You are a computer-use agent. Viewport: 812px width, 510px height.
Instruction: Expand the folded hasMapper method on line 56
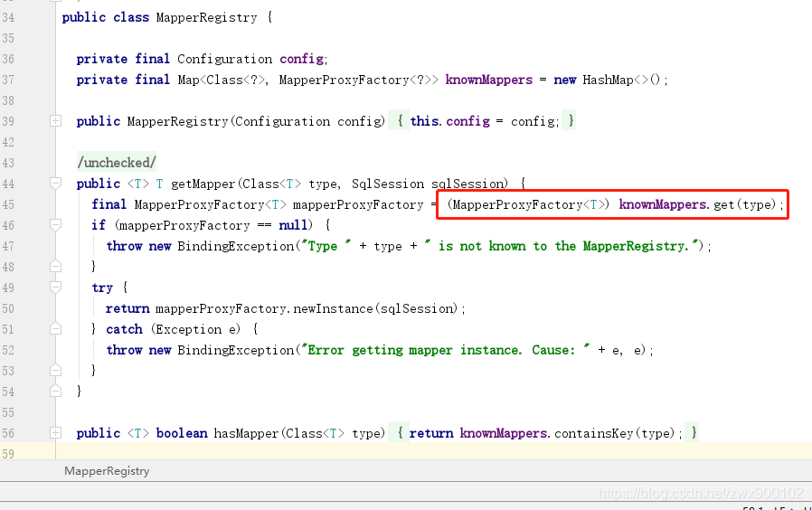click(x=55, y=433)
